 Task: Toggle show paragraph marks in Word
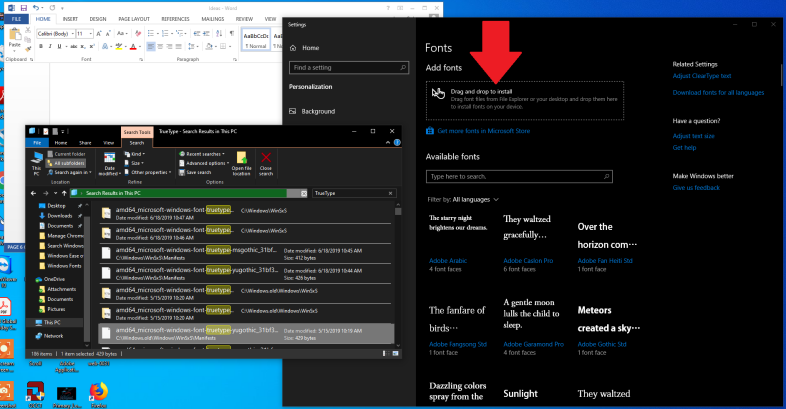click(232, 34)
